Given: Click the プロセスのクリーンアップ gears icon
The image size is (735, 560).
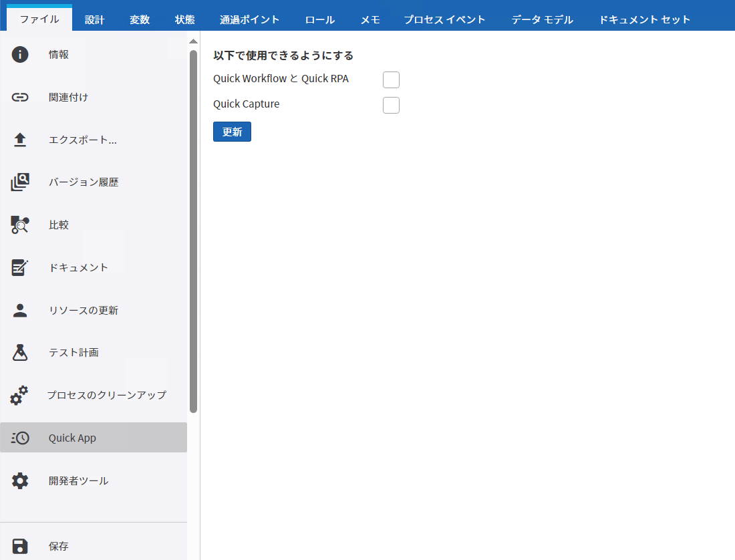Looking at the screenshot, I should pyautogui.click(x=19, y=395).
